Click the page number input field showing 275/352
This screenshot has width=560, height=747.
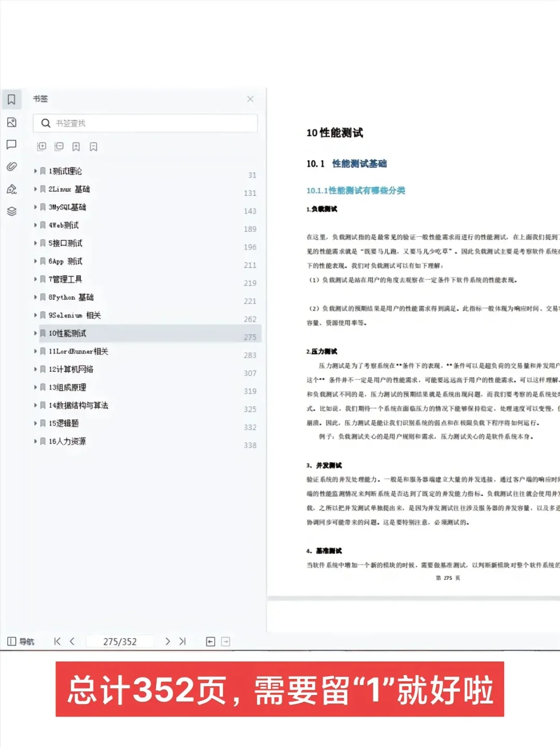(x=120, y=641)
